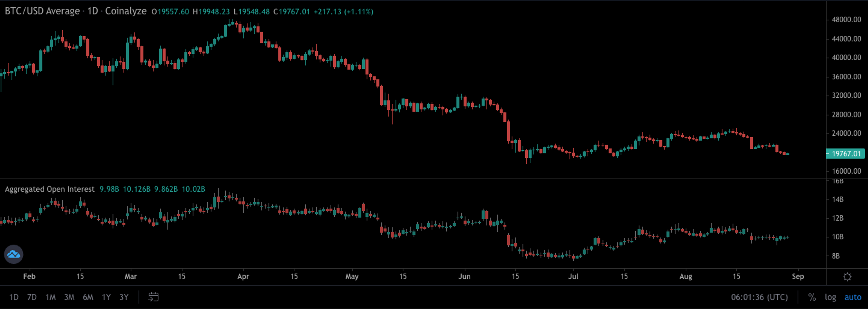Image resolution: width=868 pixels, height=309 pixels.
Task: Open chart settings gear icon
Action: (x=847, y=277)
